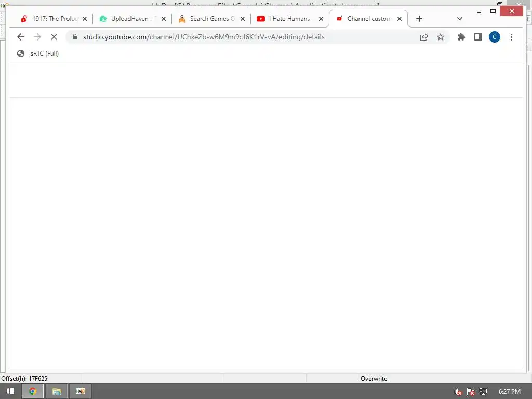532x399 pixels.
Task: Open Action Center flag tray icon
Action: [470, 392]
